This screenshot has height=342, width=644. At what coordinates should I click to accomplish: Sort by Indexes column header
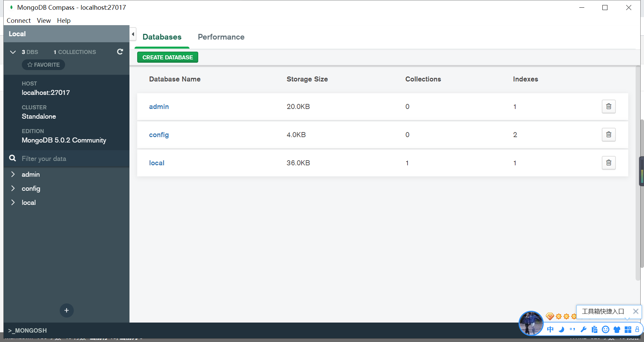tap(526, 79)
